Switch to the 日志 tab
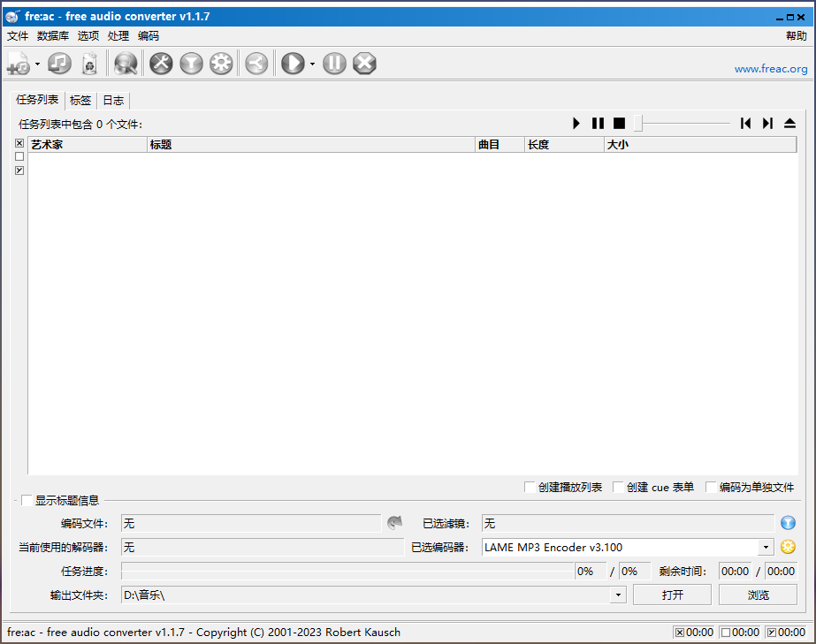The image size is (816, 644). 113,101
